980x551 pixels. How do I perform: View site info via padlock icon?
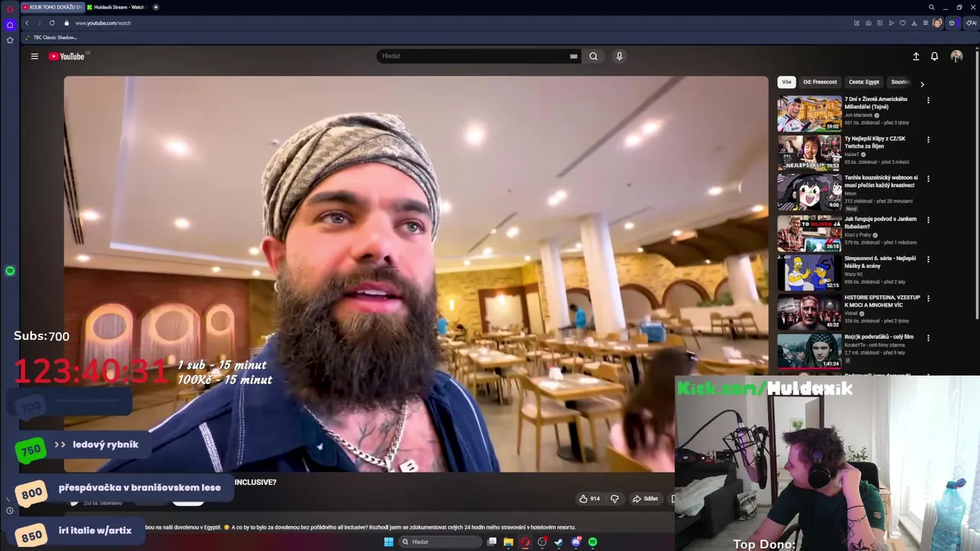point(67,23)
